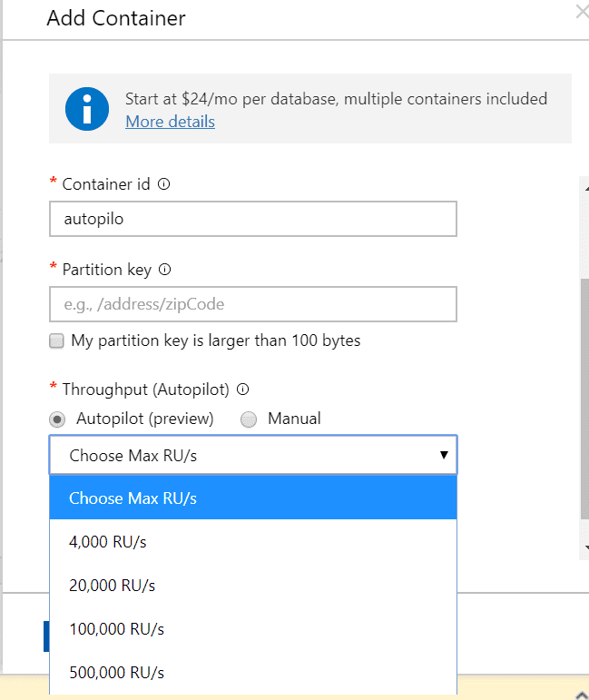Image resolution: width=589 pixels, height=700 pixels.
Task: Choose 500,000 RU/s option
Action: tap(253, 672)
